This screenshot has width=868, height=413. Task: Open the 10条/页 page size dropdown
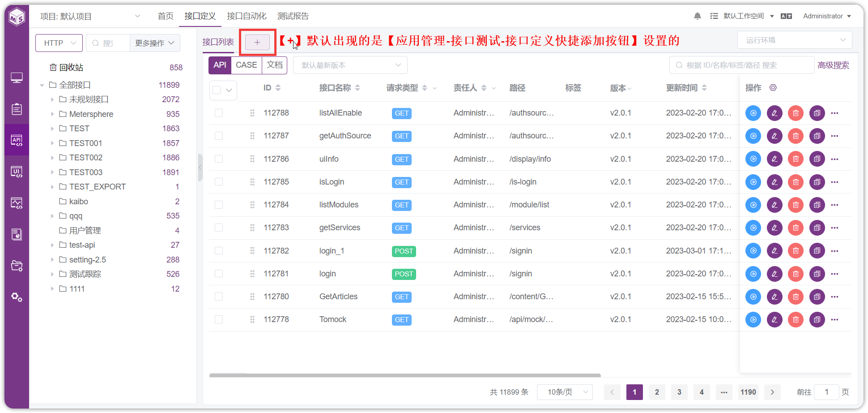565,392
